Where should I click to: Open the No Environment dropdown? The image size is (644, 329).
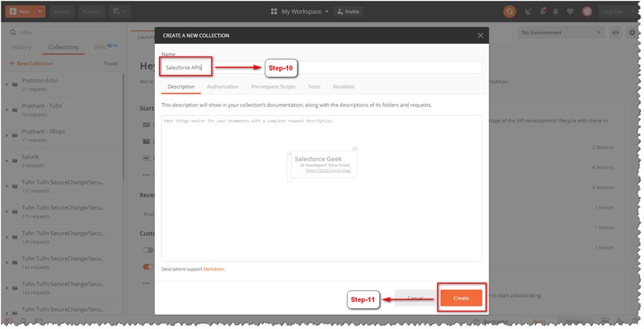click(x=560, y=33)
